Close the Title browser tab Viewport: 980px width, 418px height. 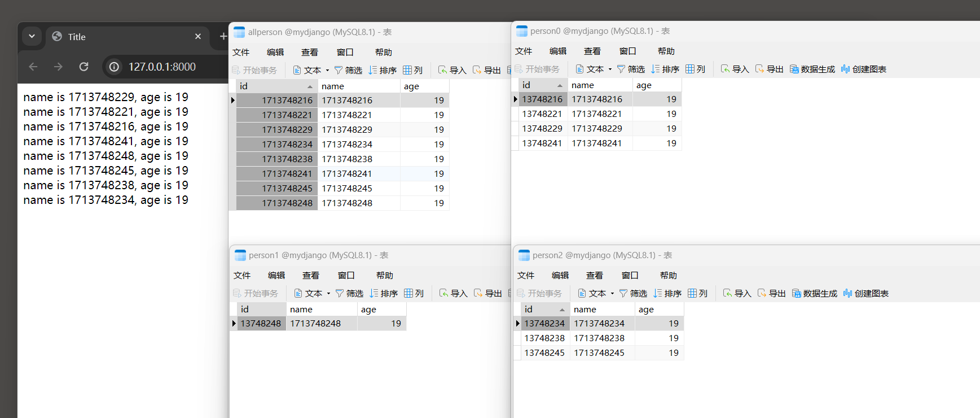[198, 36]
